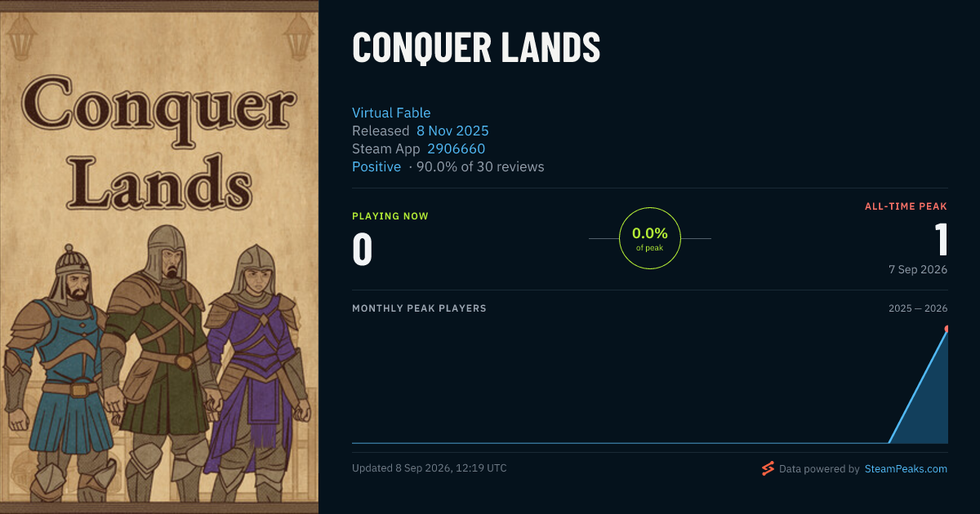Click the Conquer Lands cover art
Image resolution: width=980 pixels, height=514 pixels.
click(x=159, y=257)
